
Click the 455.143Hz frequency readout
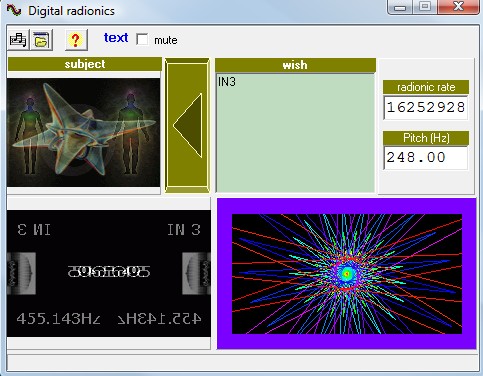[59, 319]
